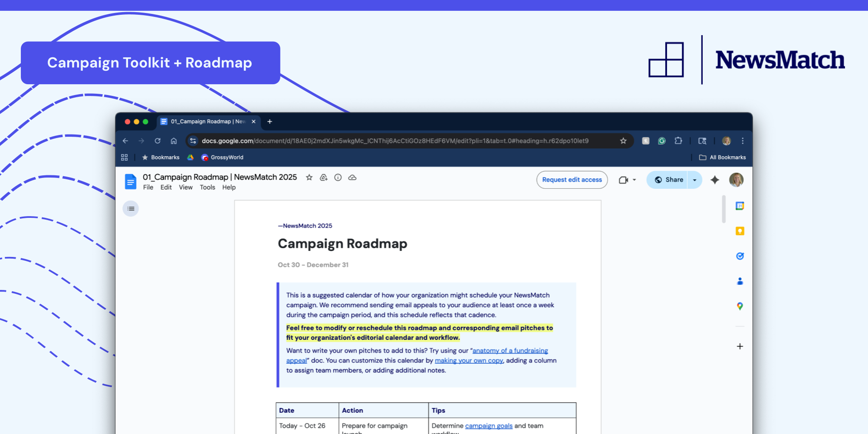The image size is (868, 434).
Task: Open Google Maps side panel icon
Action: (x=740, y=306)
